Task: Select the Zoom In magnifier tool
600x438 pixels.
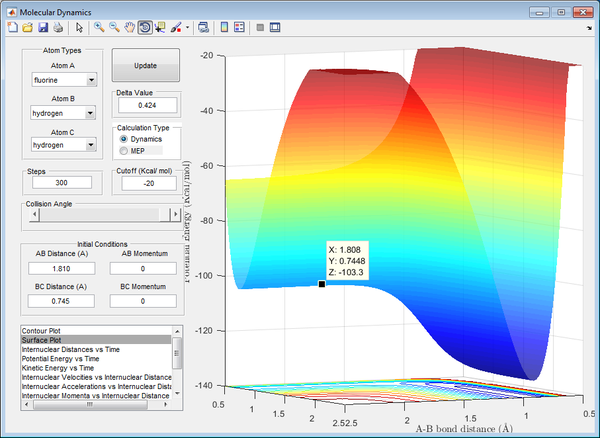Action: (100, 27)
